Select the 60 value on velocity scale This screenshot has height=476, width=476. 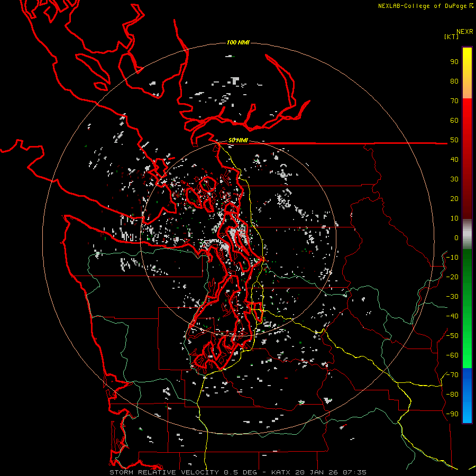click(454, 121)
